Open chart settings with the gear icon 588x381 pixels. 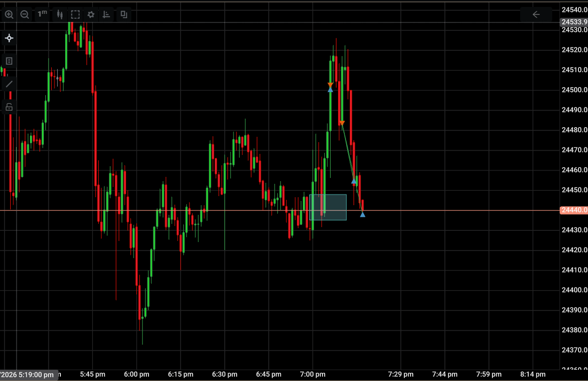pyautogui.click(x=91, y=14)
